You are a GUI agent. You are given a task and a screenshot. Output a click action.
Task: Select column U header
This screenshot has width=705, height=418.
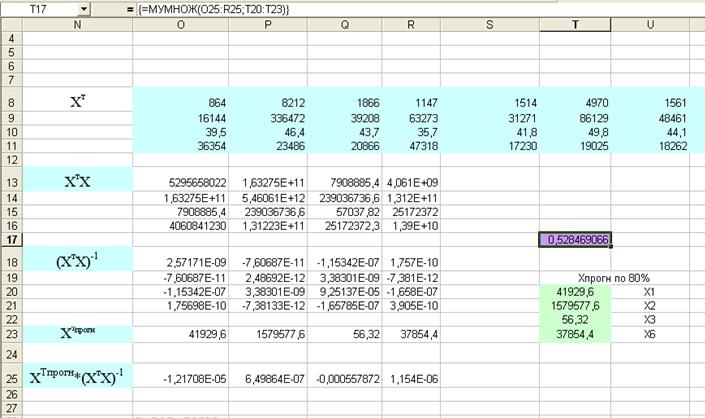(x=650, y=25)
